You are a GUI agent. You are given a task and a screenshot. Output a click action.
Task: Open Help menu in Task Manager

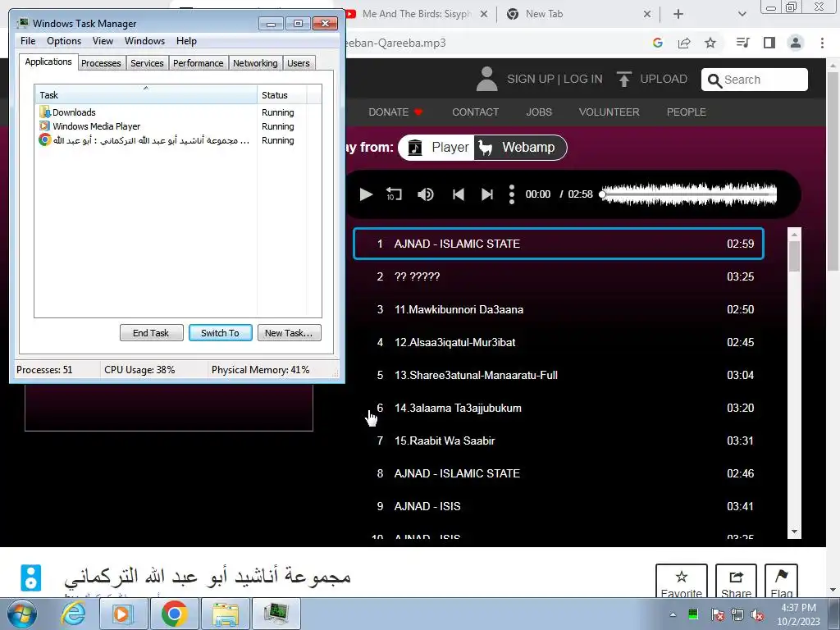click(186, 41)
